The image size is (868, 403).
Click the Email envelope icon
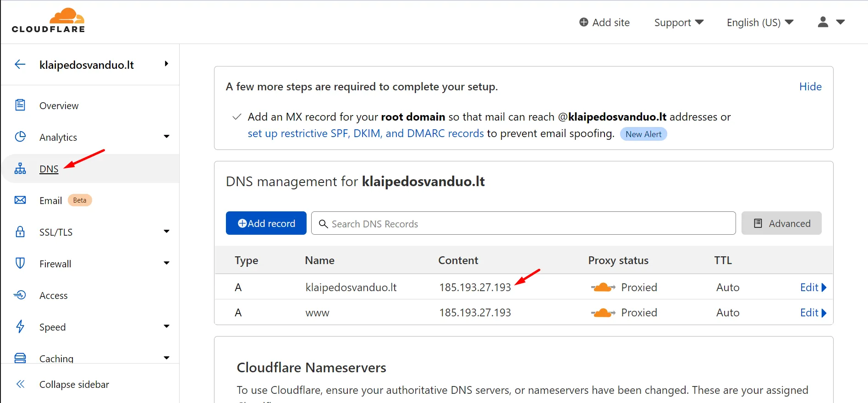pyautogui.click(x=20, y=200)
